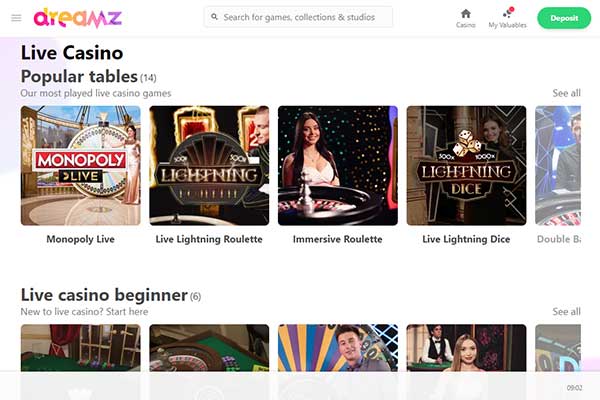Viewport: 600px width, 400px height.
Task: Open beginner game with colorful wheel host
Action: [338, 348]
